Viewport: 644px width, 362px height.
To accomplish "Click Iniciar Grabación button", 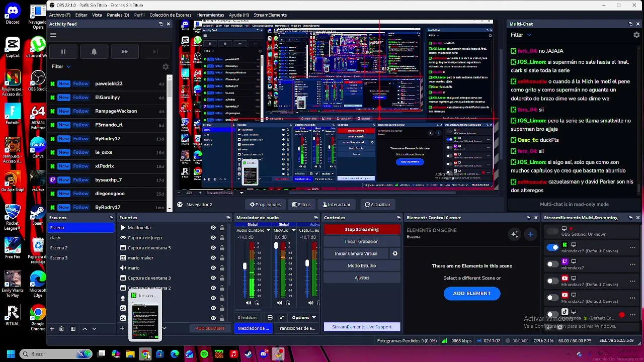I will coord(362,241).
